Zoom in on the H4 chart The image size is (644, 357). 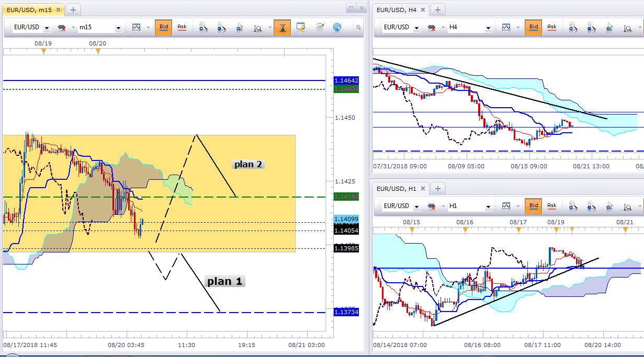[573, 27]
